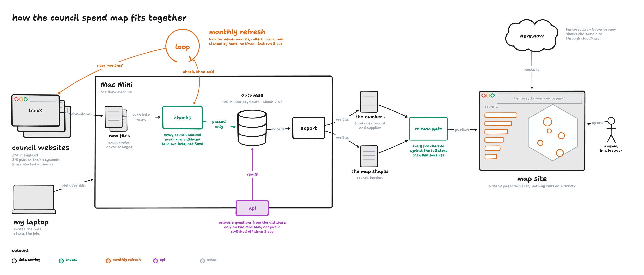Click the lower 'writes' label
644x275 pixels.
(342, 138)
